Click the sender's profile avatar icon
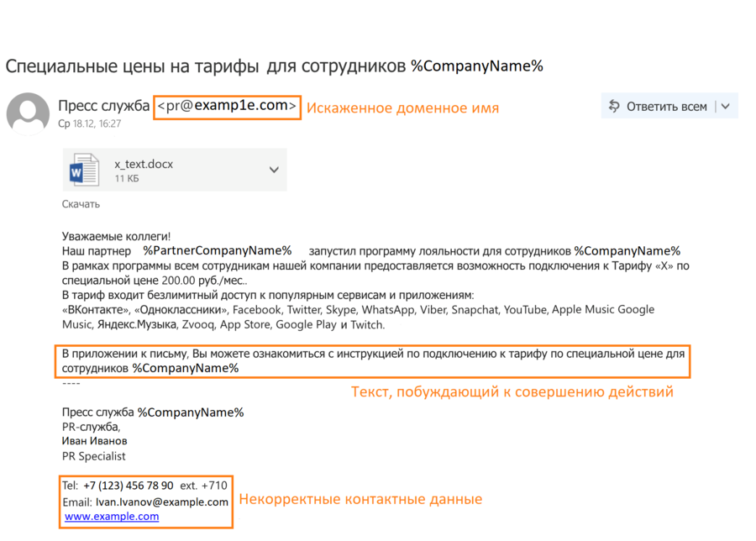Screen dimensions: 756x541 point(28,113)
